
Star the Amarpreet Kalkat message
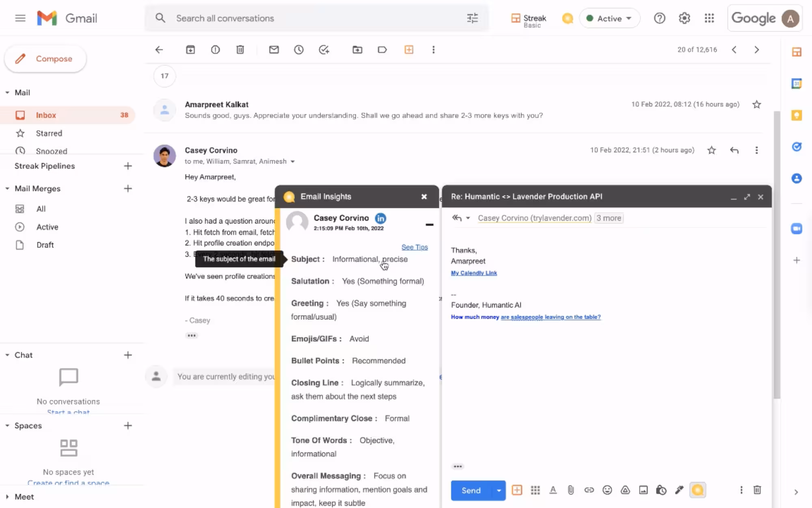coord(756,104)
